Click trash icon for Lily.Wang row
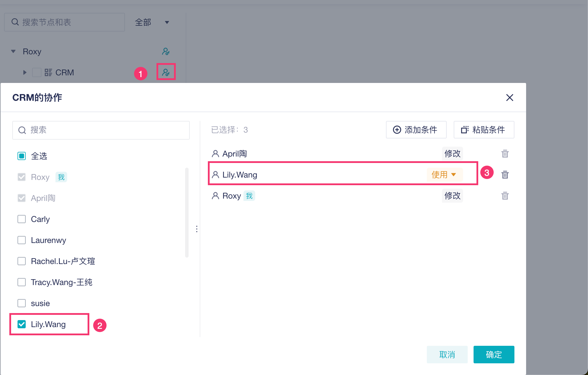 505,175
